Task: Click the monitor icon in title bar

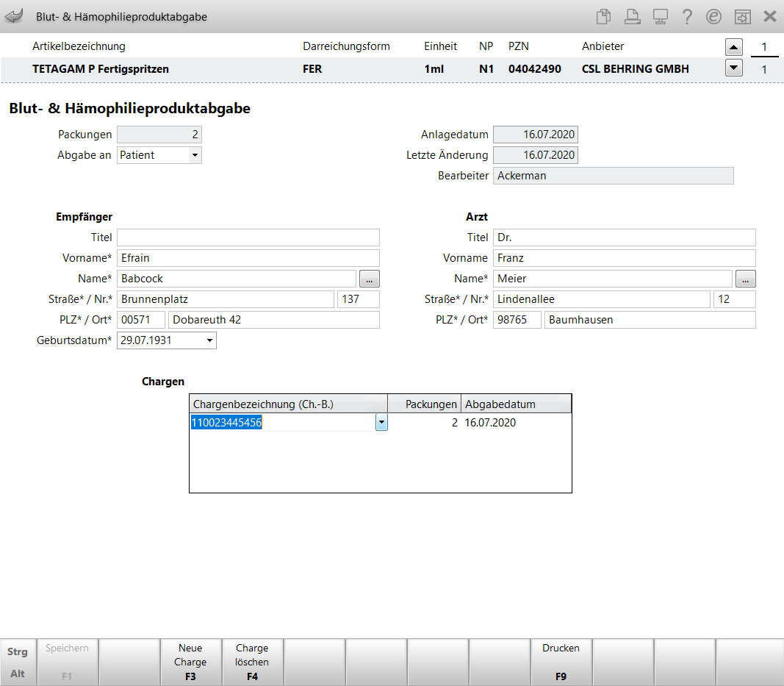Action: coord(661,16)
